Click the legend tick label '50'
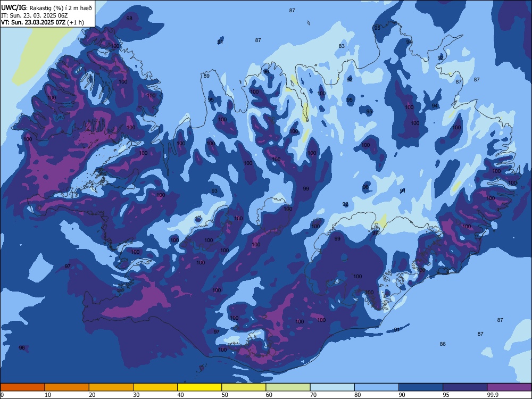532x399 pixels. pyautogui.click(x=225, y=395)
